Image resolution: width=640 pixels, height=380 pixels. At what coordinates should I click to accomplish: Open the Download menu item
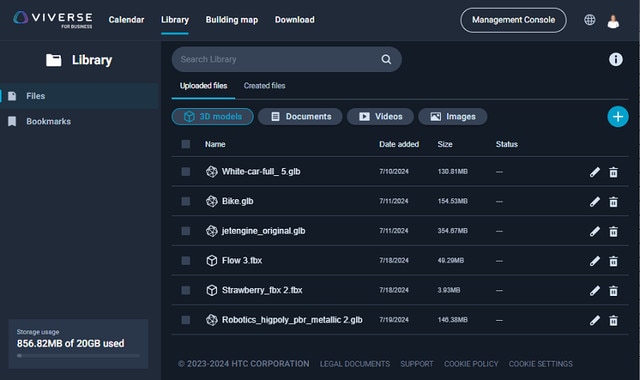[x=294, y=20]
